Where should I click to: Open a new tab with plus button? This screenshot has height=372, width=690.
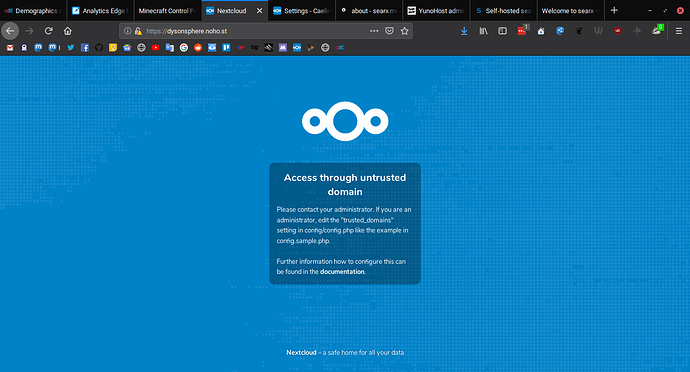coord(614,10)
